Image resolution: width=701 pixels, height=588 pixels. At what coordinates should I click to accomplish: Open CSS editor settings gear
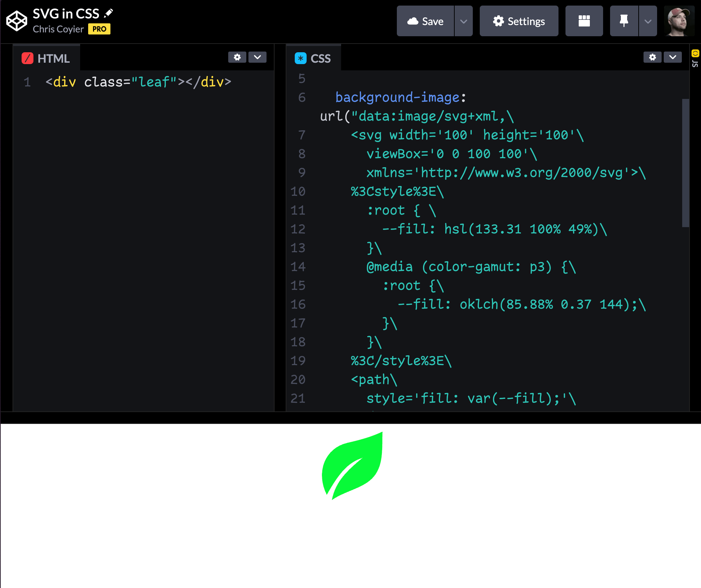(652, 57)
